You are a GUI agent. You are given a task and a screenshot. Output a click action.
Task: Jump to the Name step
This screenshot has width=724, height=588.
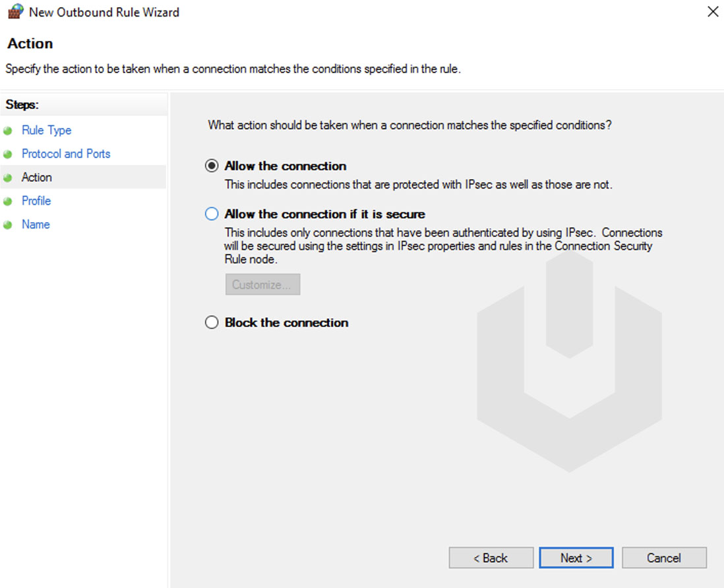pos(36,225)
